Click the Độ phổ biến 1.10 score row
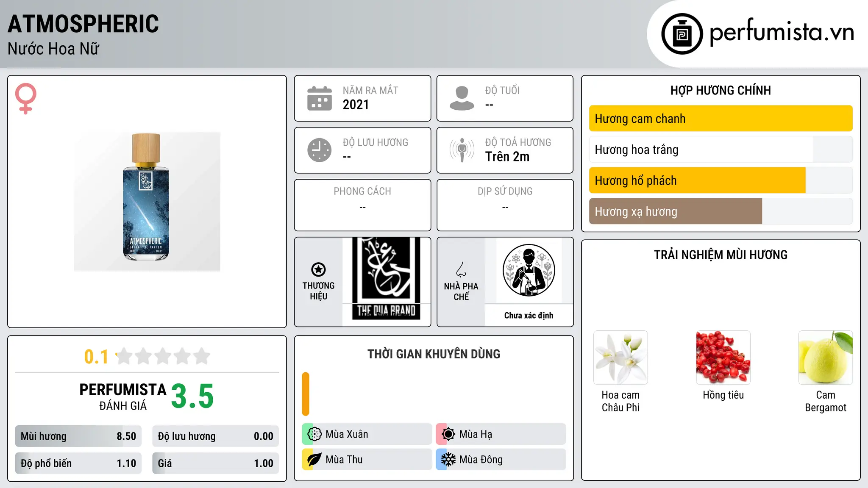This screenshot has height=488, width=868. coord(78,463)
